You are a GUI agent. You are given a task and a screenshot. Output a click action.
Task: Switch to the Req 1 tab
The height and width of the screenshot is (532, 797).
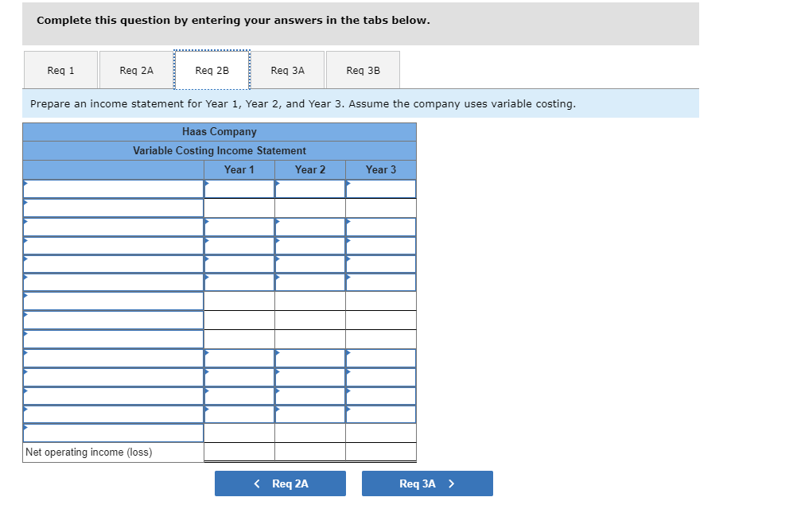point(61,70)
